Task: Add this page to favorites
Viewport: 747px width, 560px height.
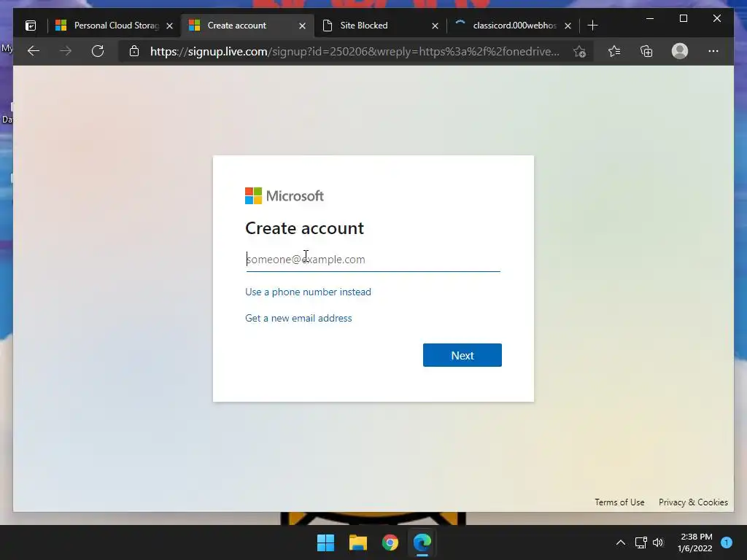Action: click(579, 52)
